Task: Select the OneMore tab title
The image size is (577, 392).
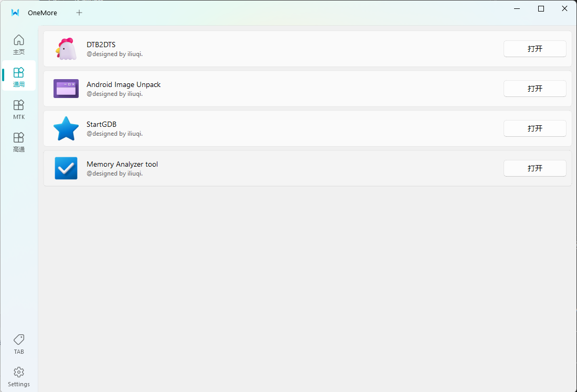Action: [42, 13]
